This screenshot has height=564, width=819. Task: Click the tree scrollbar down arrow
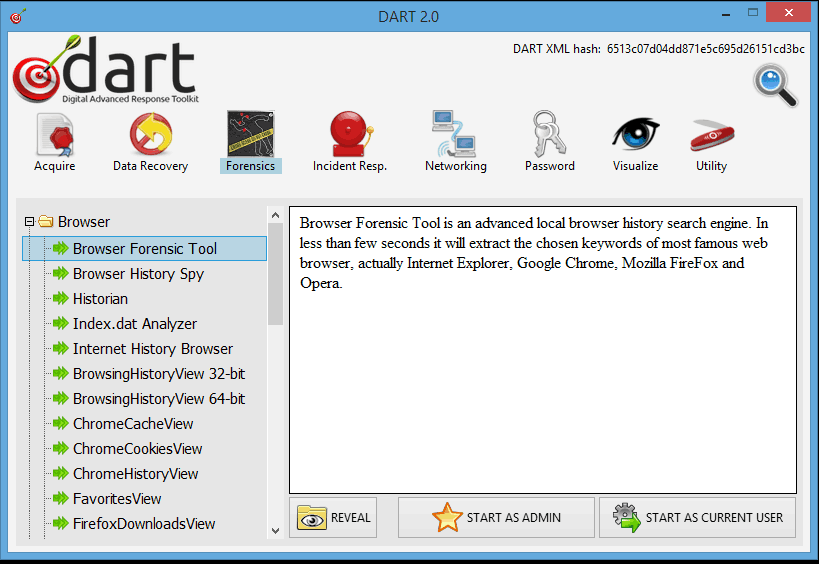pyautogui.click(x=275, y=531)
